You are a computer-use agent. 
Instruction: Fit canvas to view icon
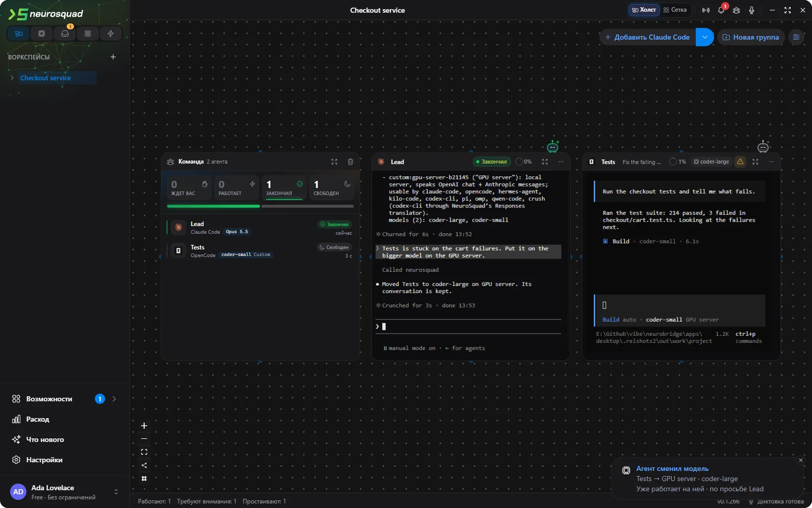[144, 452]
